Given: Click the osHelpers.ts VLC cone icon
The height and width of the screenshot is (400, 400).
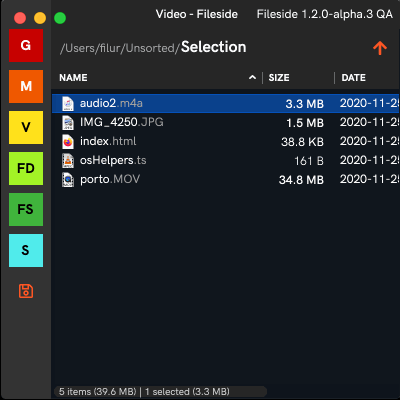Looking at the screenshot, I should (x=68, y=161).
